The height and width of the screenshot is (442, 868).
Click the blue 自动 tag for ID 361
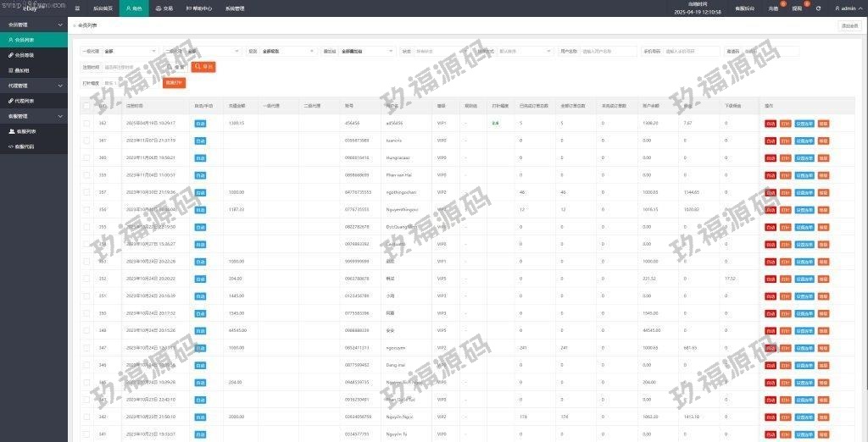pyautogui.click(x=200, y=141)
